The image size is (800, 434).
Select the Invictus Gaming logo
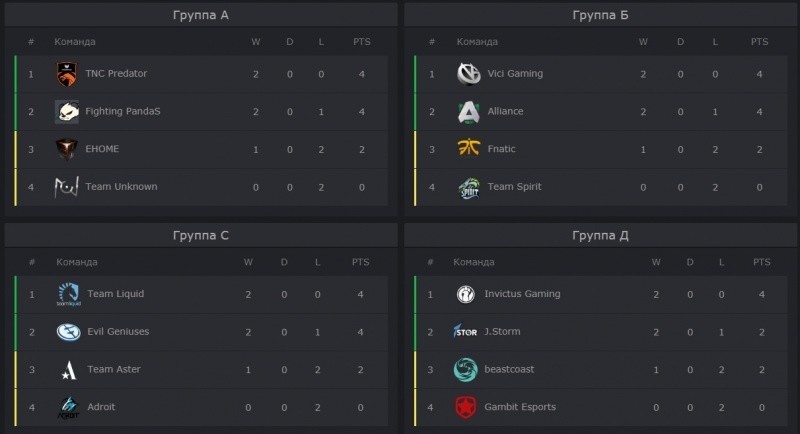[465, 294]
